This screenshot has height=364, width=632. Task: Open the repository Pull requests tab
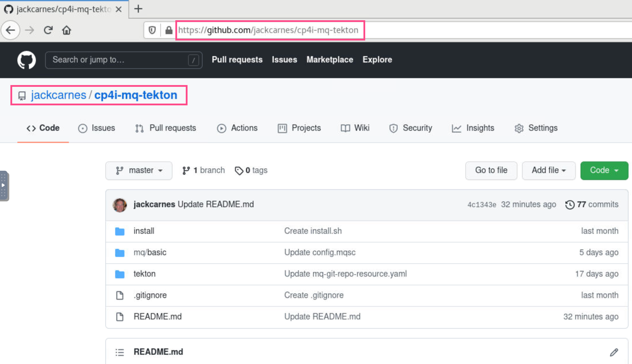166,128
